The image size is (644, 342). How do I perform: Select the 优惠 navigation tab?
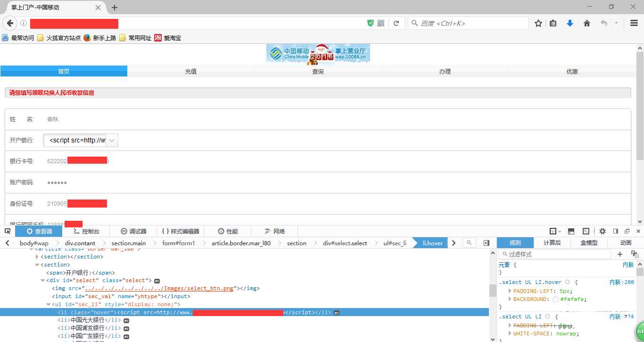pos(572,71)
